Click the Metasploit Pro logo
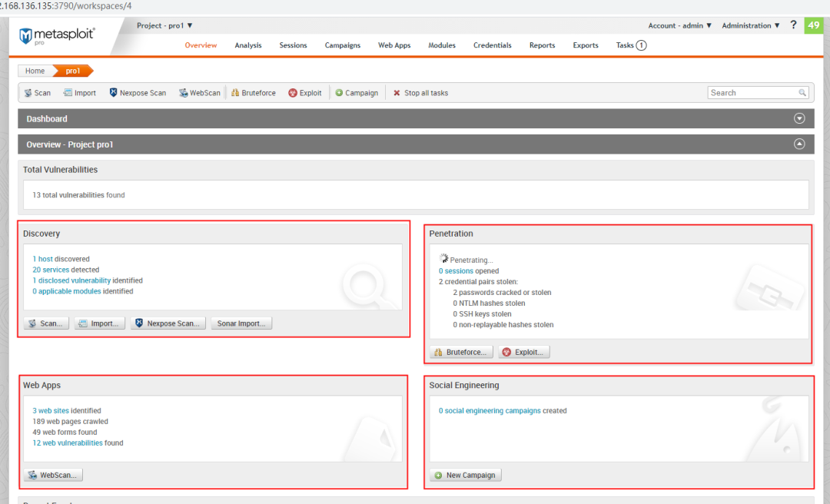This screenshot has height=504, width=830. [57, 37]
